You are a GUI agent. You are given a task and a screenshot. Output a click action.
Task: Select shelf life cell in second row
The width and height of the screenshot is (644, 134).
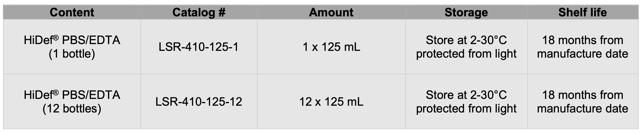click(583, 101)
